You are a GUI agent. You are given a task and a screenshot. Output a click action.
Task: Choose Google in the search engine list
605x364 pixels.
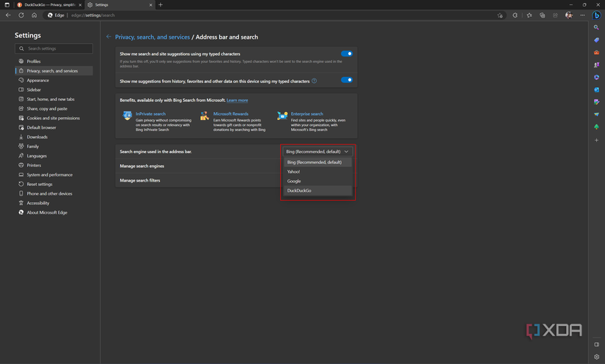(x=294, y=181)
